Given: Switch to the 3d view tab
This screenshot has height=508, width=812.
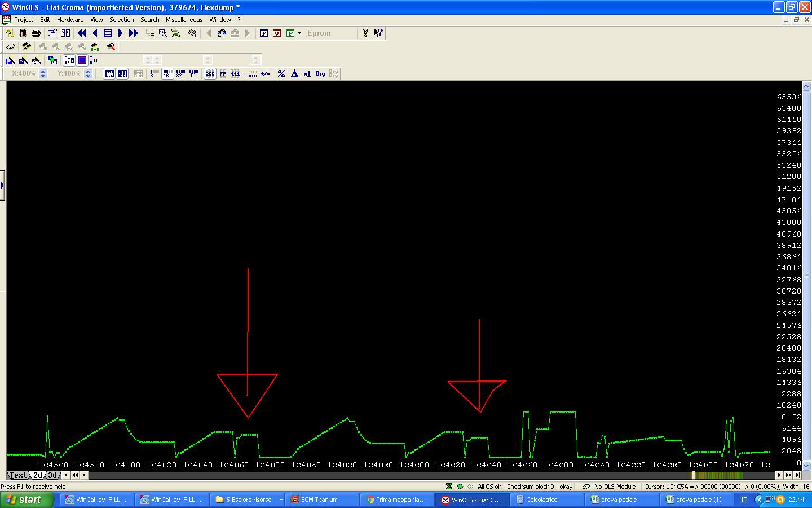Looking at the screenshot, I should (52, 475).
